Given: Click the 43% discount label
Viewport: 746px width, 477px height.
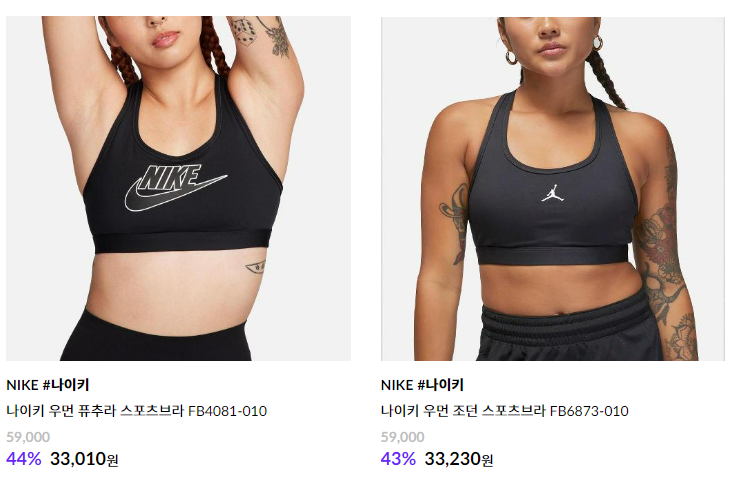Looking at the screenshot, I should pyautogui.click(x=399, y=459).
